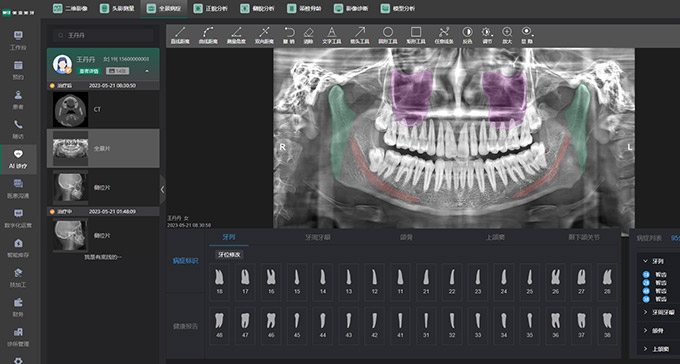Image resolution: width=680 pixels, height=364 pixels.
Task: Open the 数字化运营 sidebar item
Action: [18, 219]
